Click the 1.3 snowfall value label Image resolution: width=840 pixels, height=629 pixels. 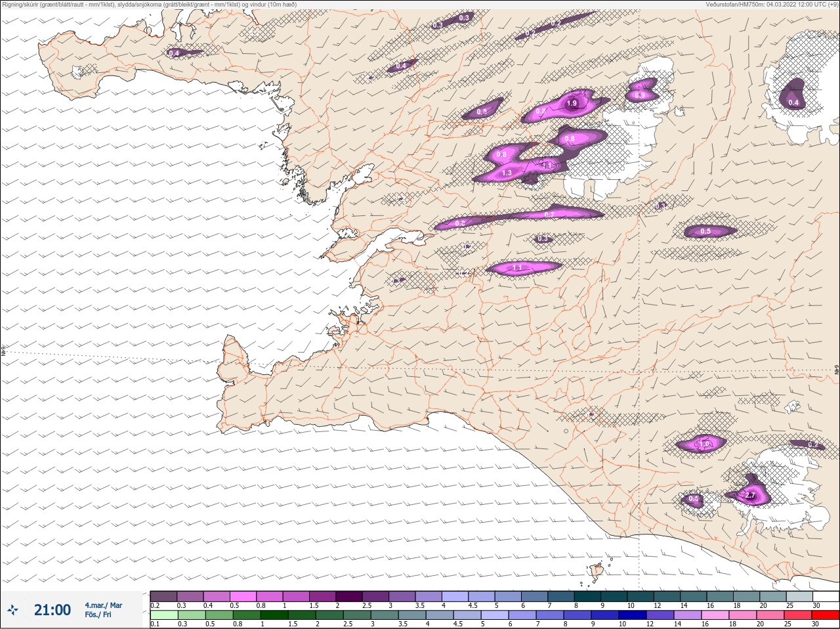507,173
